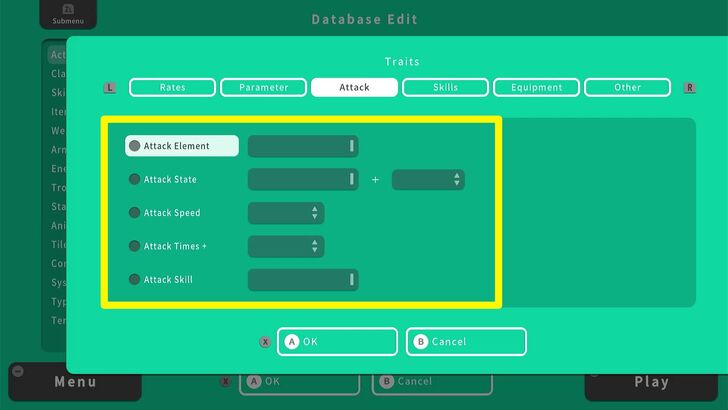The width and height of the screenshot is (728, 410).
Task: Click the R shoulder button icon
Action: pos(689,87)
